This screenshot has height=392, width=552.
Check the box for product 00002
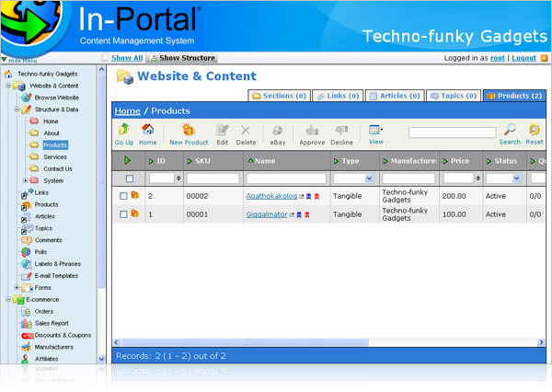pos(123,196)
